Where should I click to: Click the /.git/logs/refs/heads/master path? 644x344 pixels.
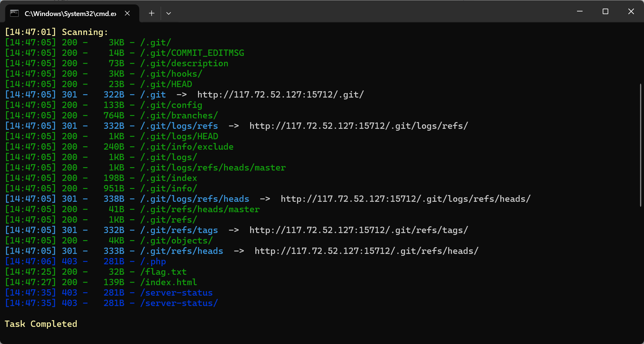tap(213, 168)
